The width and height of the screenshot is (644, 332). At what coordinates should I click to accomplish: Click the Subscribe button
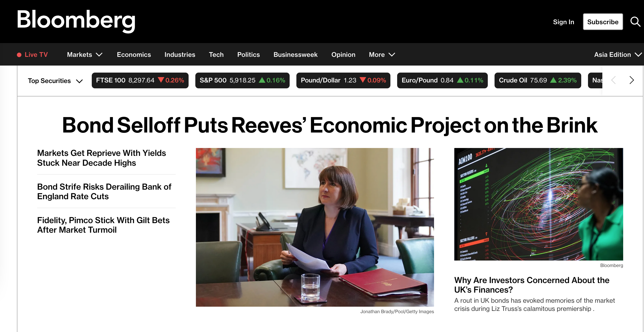click(x=603, y=22)
